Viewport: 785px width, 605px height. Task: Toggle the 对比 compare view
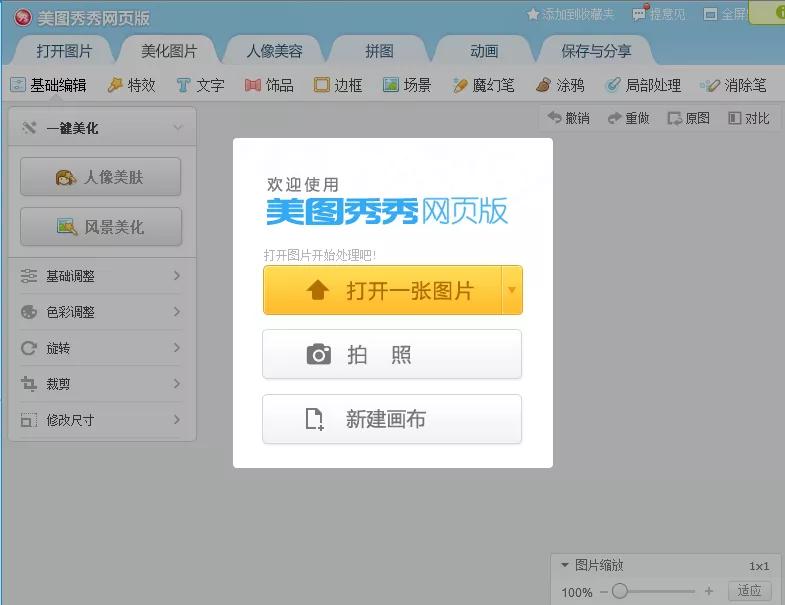(x=749, y=118)
